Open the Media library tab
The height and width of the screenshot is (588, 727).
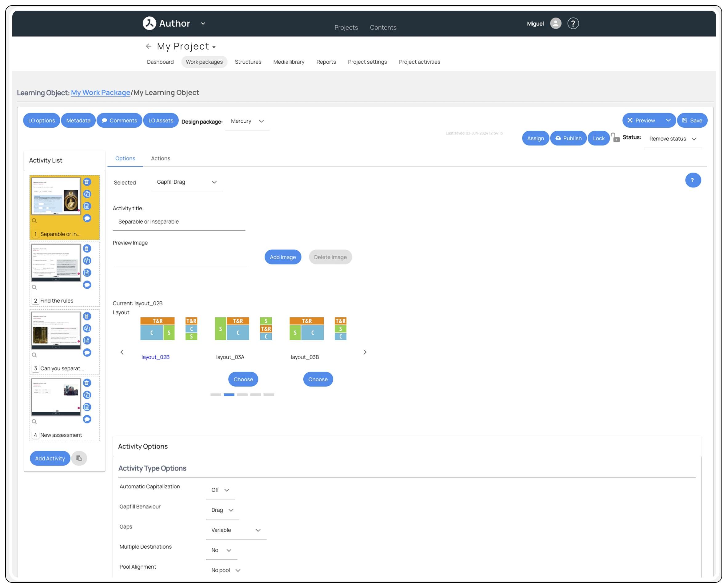click(289, 62)
